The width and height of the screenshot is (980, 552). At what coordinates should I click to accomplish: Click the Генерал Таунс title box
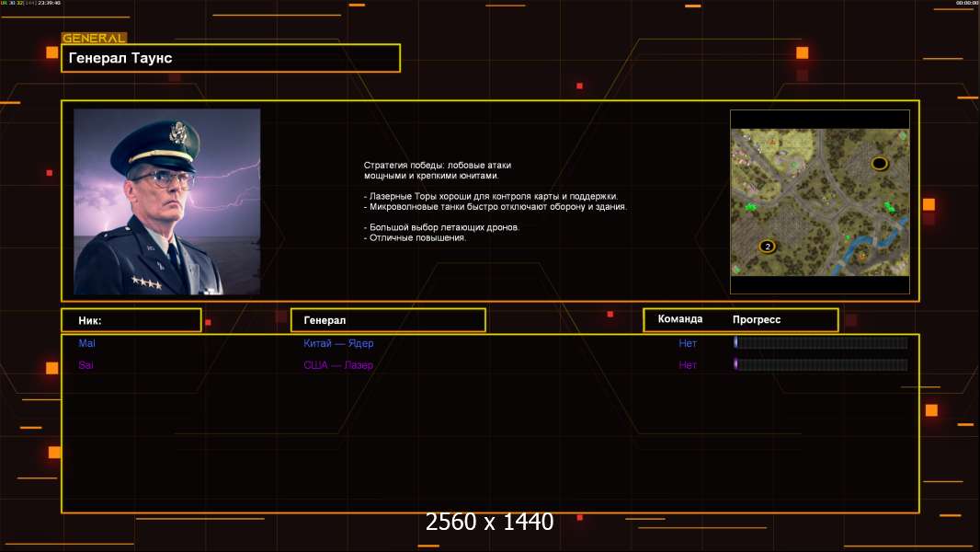[231, 58]
